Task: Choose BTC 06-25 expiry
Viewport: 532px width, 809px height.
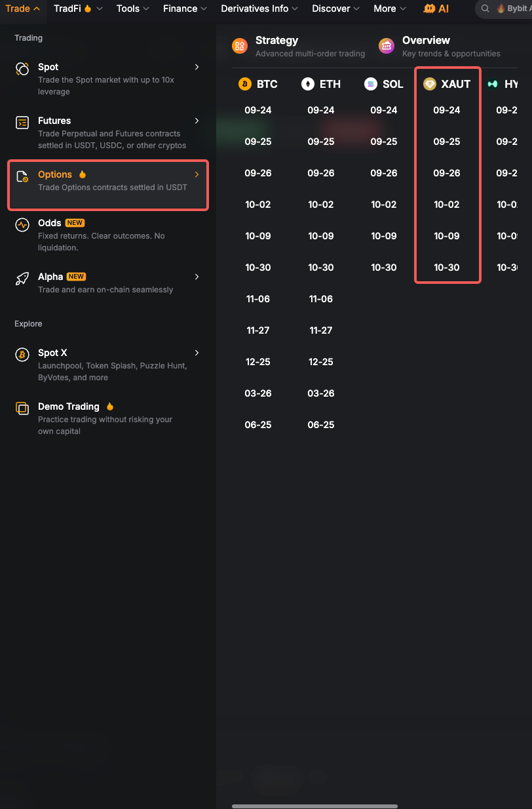Action: tap(258, 425)
